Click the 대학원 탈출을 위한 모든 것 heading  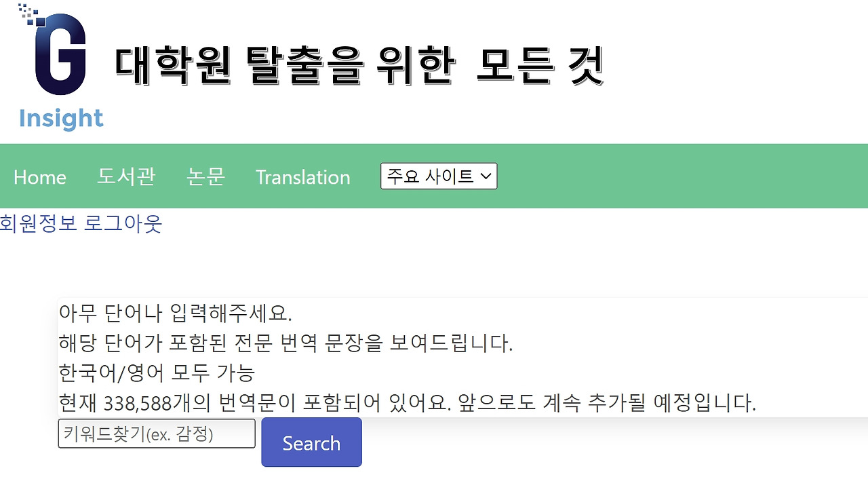(x=358, y=65)
